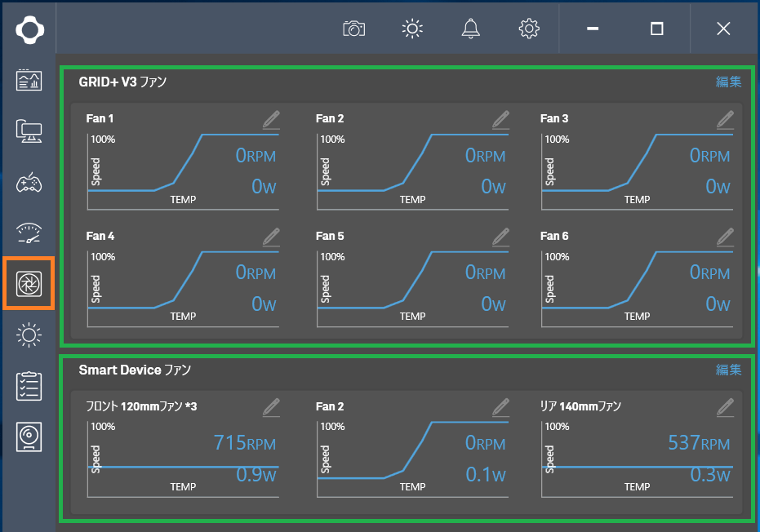Click the Fan 4 label
Screen dimensions: 760x532
coord(100,236)
